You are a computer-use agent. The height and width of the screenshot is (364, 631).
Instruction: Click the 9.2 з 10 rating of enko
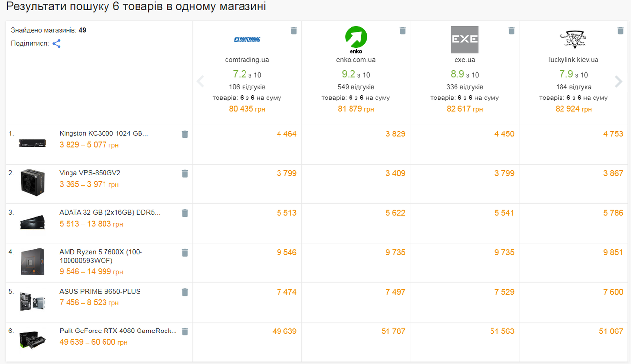tap(356, 74)
